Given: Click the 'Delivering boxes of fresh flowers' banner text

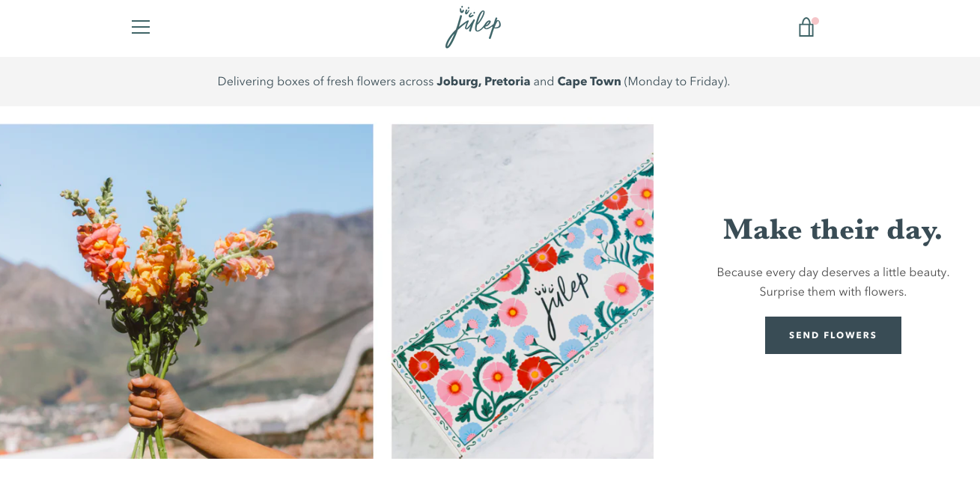Looking at the screenshot, I should [x=326, y=82].
